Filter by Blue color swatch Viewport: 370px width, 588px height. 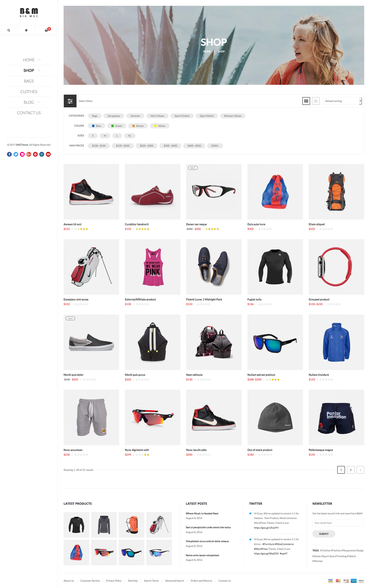point(97,126)
